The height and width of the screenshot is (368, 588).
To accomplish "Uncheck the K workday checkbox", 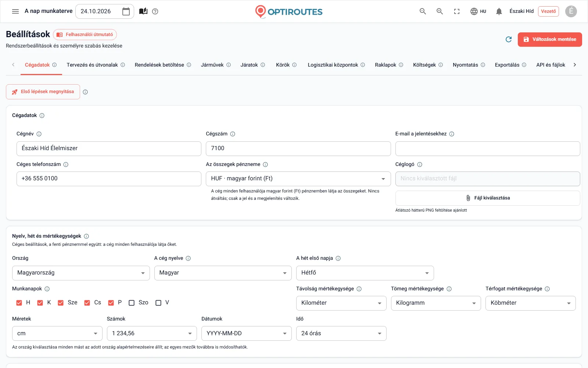I will pyautogui.click(x=40, y=303).
